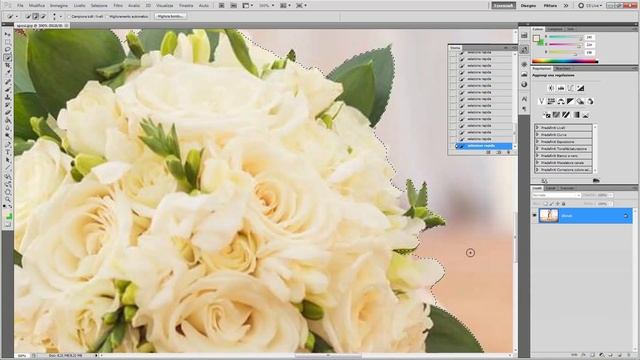Select the Brush tool in the toolbox
This screenshot has height=360, width=640.
click(x=8, y=89)
